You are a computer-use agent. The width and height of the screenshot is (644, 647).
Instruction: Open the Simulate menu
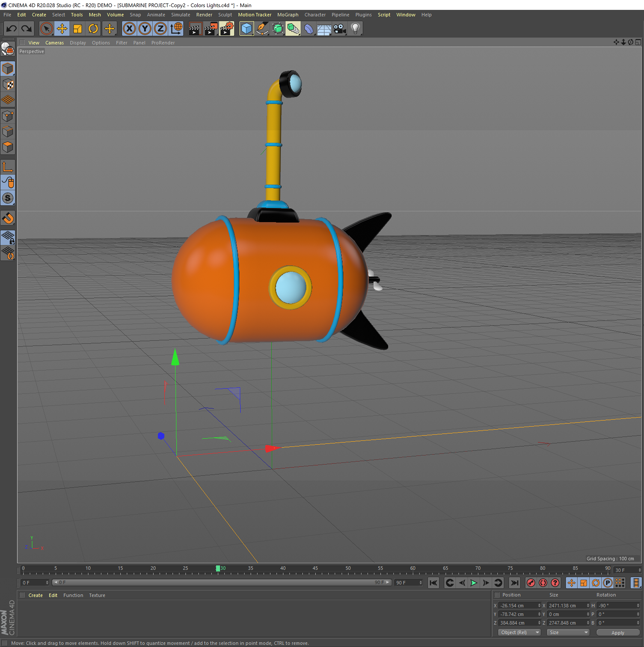pos(180,15)
